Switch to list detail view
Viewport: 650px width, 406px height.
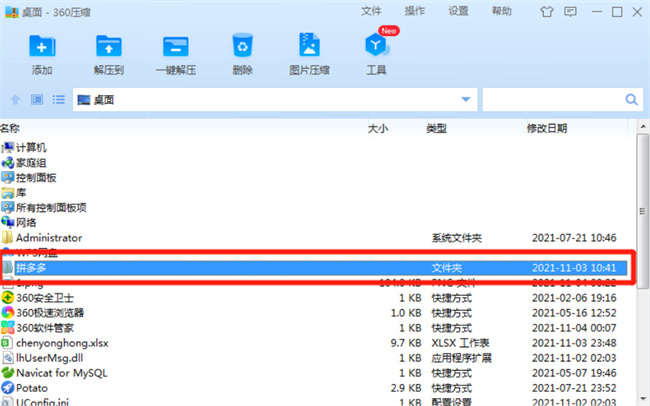pos(58,100)
